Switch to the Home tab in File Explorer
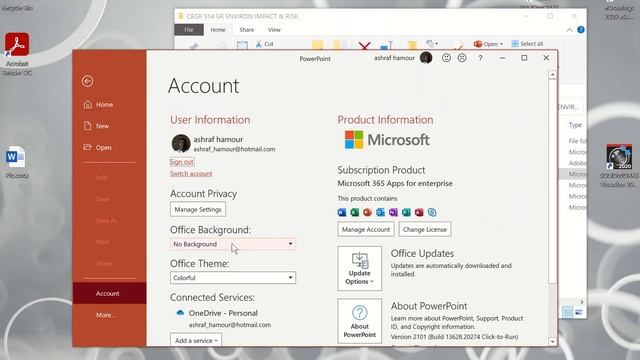640x360 pixels. pos(218,30)
